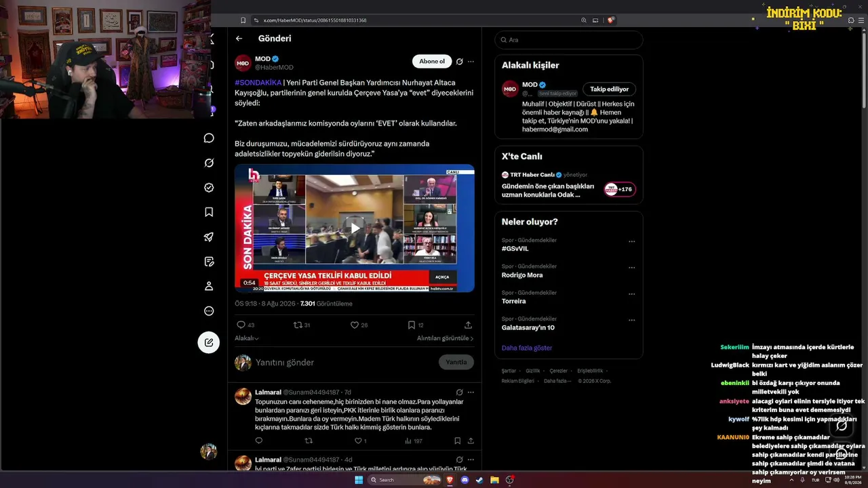Open the #SONDAKİKA hashtag link

258,83
